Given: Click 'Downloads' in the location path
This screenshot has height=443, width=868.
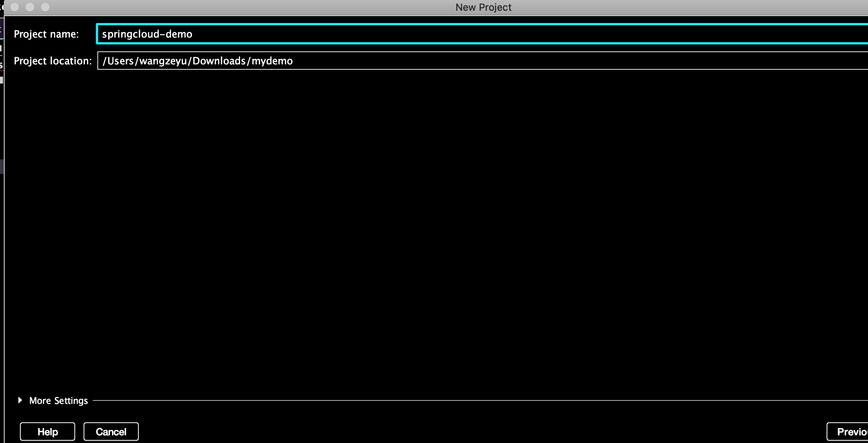Looking at the screenshot, I should (x=219, y=61).
